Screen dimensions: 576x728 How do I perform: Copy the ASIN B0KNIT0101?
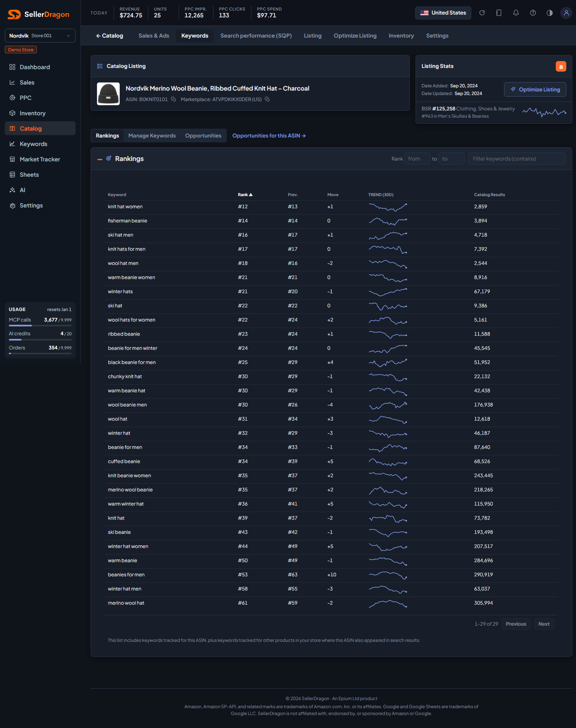click(173, 99)
